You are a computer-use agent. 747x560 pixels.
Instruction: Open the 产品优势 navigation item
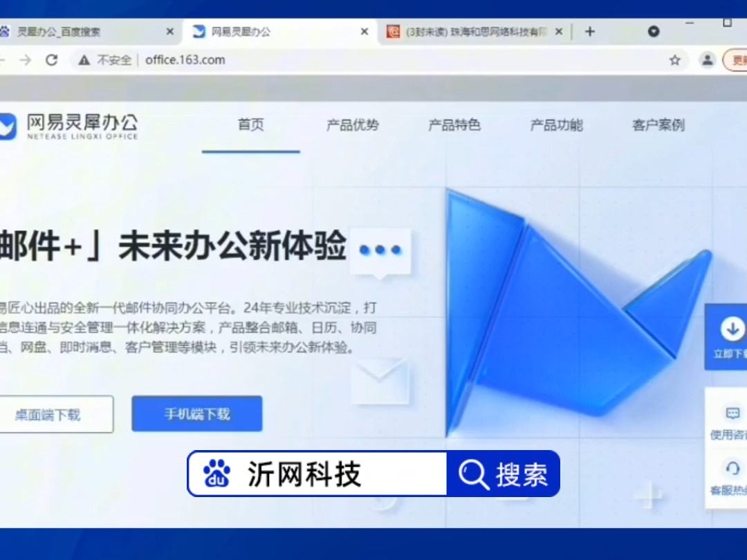tap(353, 124)
